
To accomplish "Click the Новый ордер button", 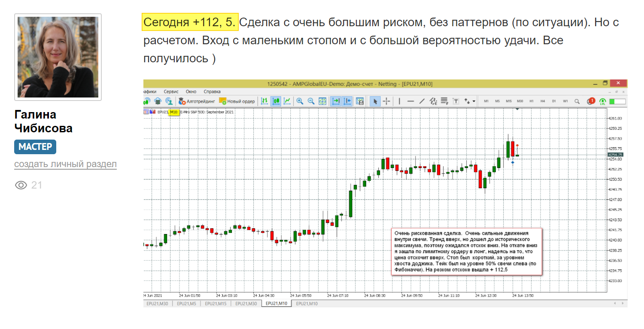I will pos(237,101).
